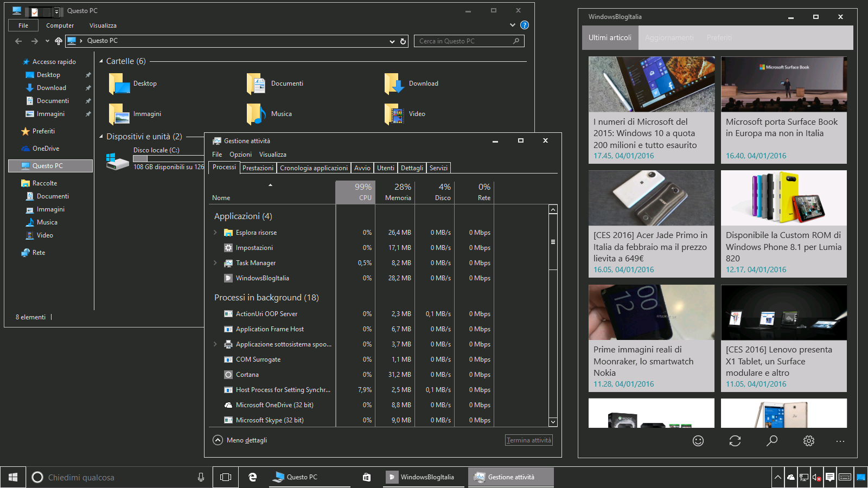Screen dimensions: 868x488
Task: Refresh the Questo PC address bar
Action: pos(403,41)
